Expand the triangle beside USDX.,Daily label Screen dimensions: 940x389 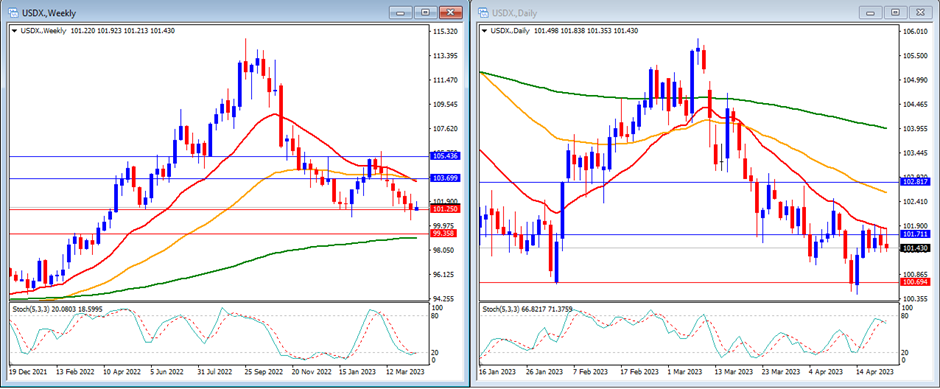click(x=485, y=31)
